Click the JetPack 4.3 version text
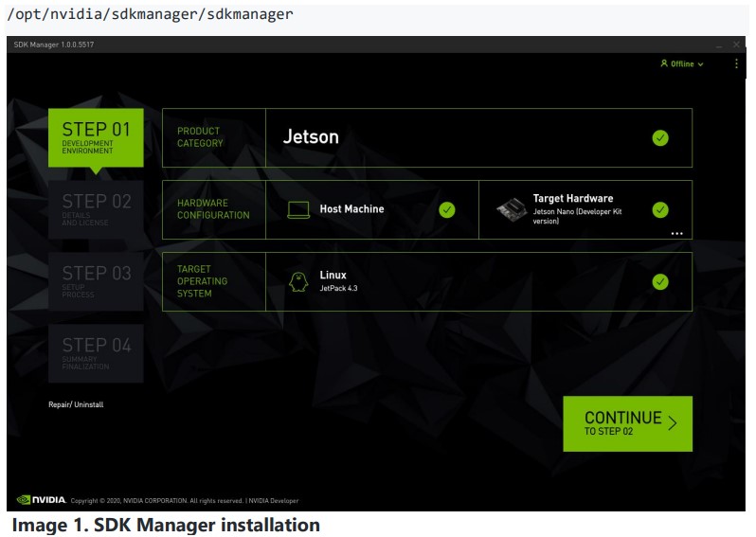Viewport: 756px width, 537px height. click(338, 288)
